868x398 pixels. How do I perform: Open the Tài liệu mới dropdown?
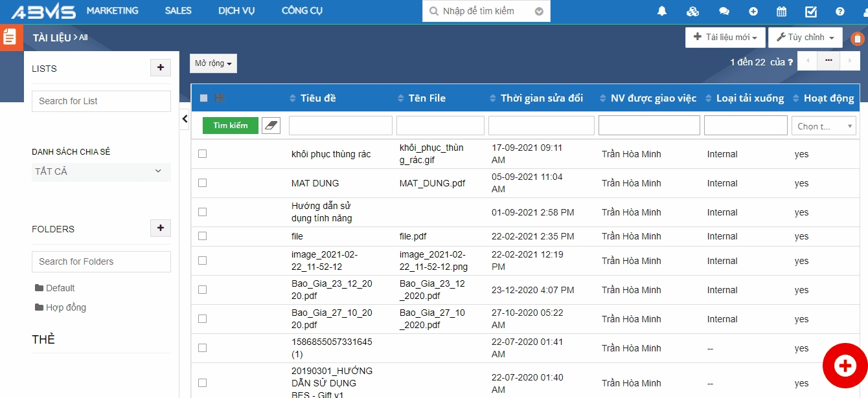click(x=725, y=38)
